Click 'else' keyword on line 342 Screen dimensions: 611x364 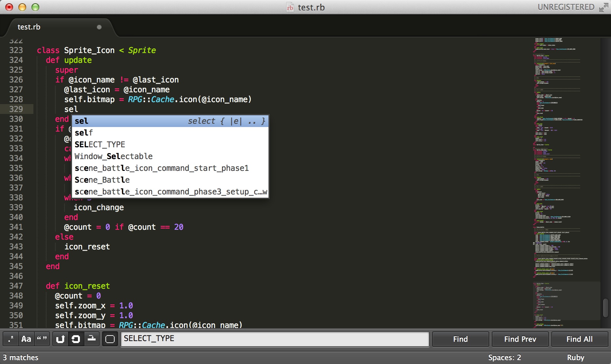point(64,237)
